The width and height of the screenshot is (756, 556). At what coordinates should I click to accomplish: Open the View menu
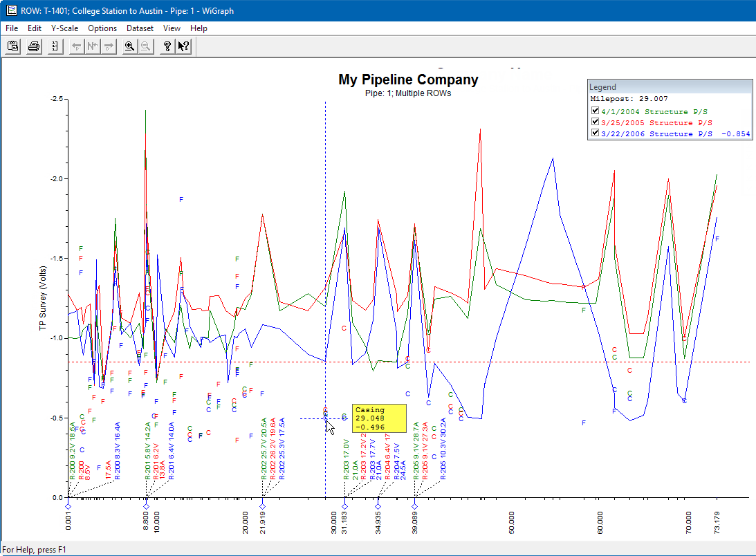coord(172,28)
